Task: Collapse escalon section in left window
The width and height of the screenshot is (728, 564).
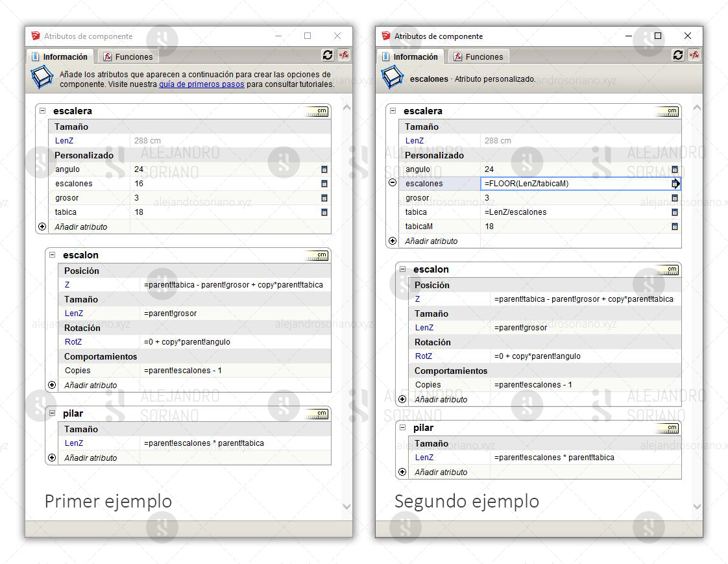Action: (53, 255)
